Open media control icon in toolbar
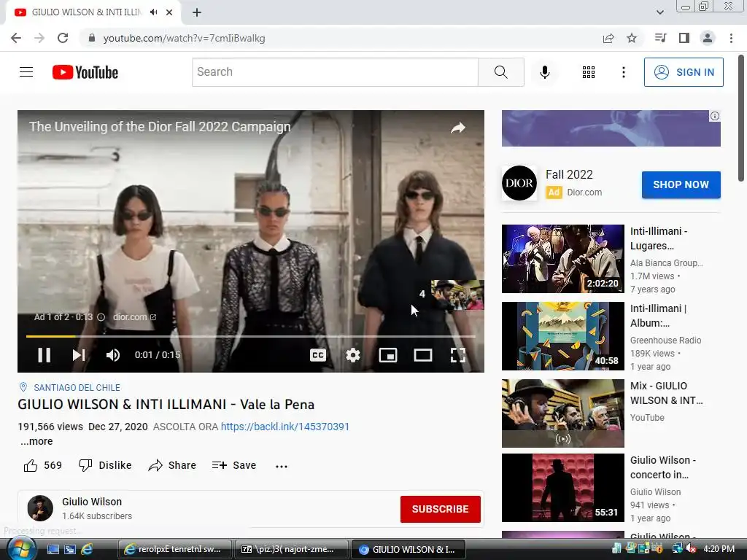 [660, 38]
